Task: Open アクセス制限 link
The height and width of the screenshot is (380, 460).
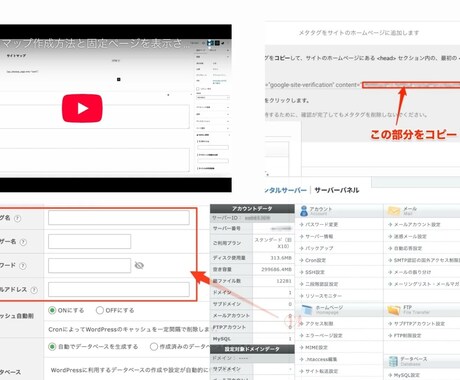Action: click(x=319, y=324)
